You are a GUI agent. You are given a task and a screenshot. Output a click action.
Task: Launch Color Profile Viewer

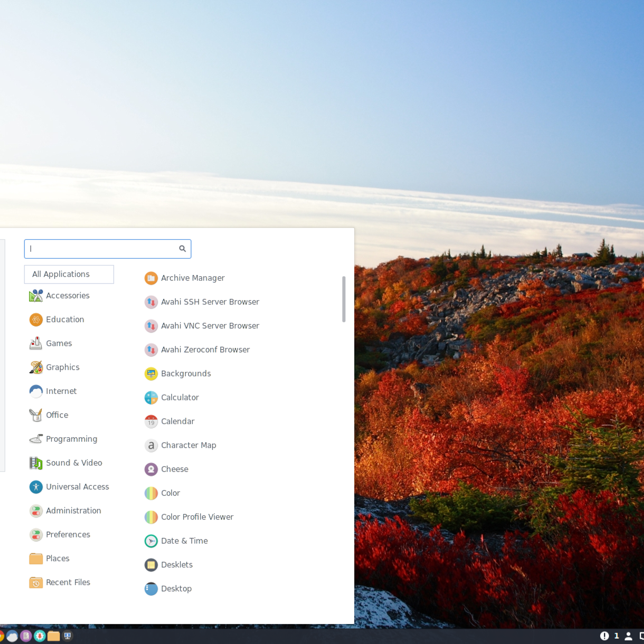pyautogui.click(x=197, y=517)
